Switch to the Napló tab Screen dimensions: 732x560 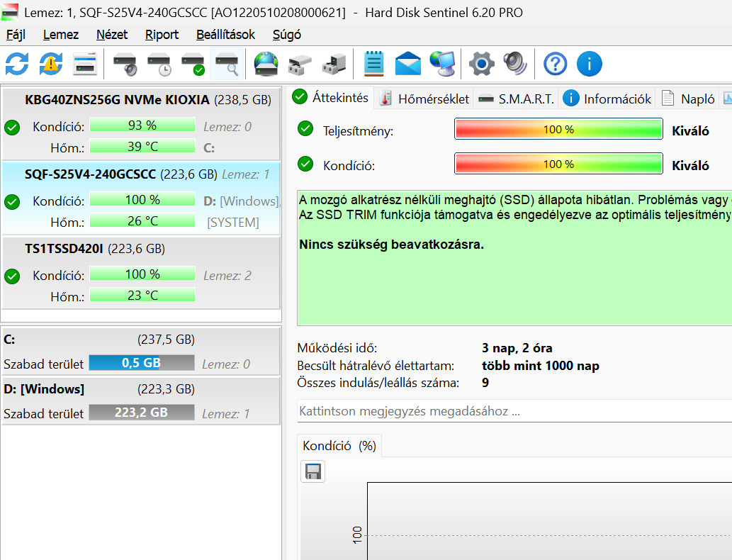(x=688, y=99)
